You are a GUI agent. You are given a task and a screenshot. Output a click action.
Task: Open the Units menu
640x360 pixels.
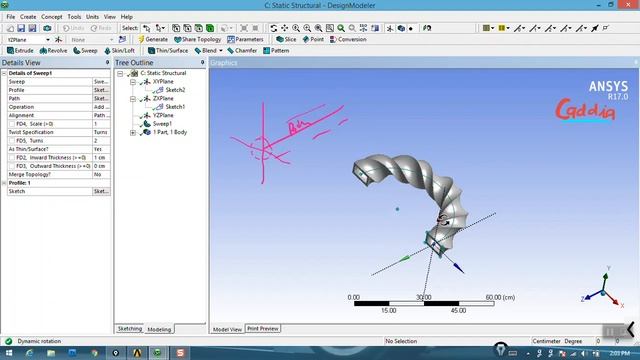[x=92, y=17]
